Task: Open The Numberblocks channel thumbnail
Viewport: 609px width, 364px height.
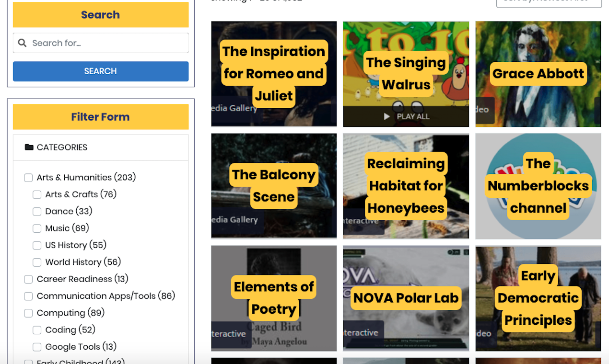Action: [x=538, y=186]
